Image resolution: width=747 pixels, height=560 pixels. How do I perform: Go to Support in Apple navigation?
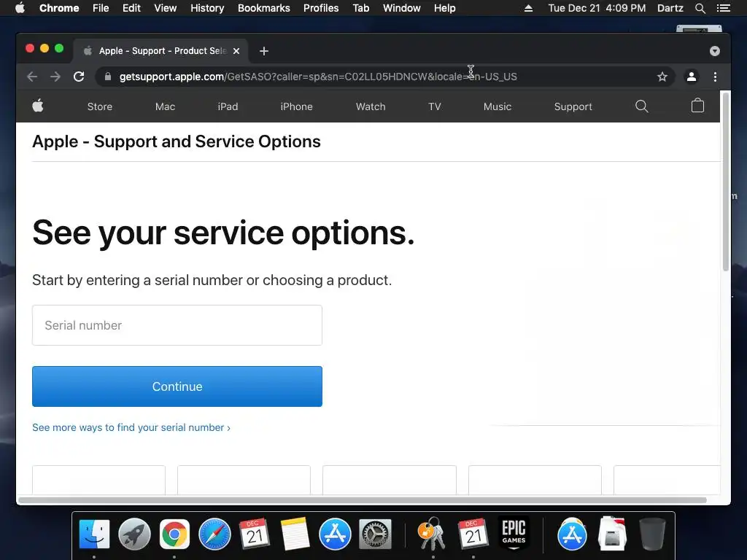(x=573, y=106)
